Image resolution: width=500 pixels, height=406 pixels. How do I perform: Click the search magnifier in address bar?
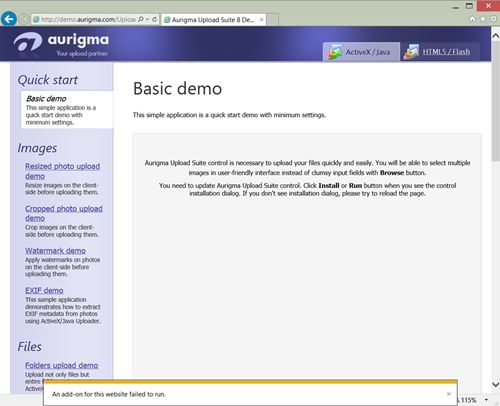[141, 19]
